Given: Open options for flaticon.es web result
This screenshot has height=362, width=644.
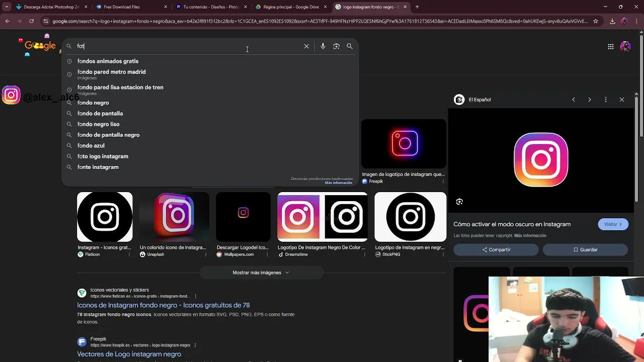Looking at the screenshot, I should [195, 296].
